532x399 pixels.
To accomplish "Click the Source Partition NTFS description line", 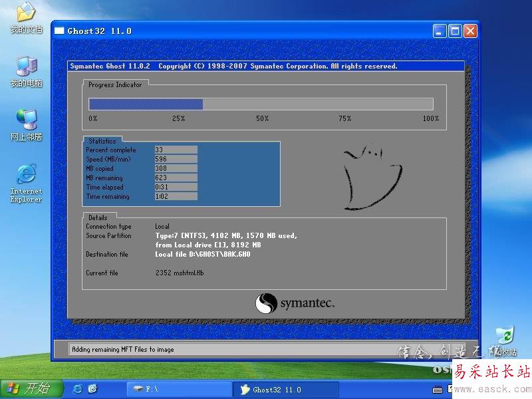I will coord(226,235).
